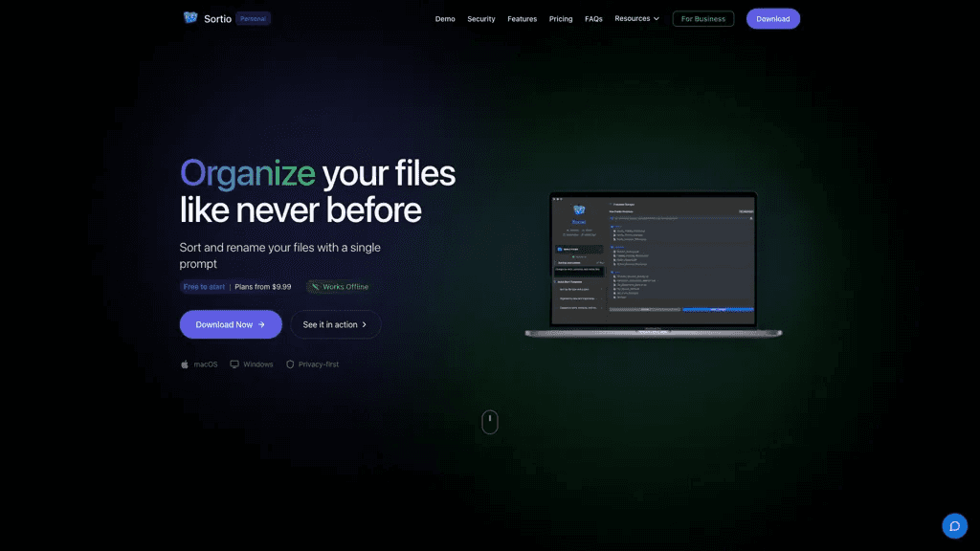
Task: Open the FAQs nav link
Action: tap(593, 19)
